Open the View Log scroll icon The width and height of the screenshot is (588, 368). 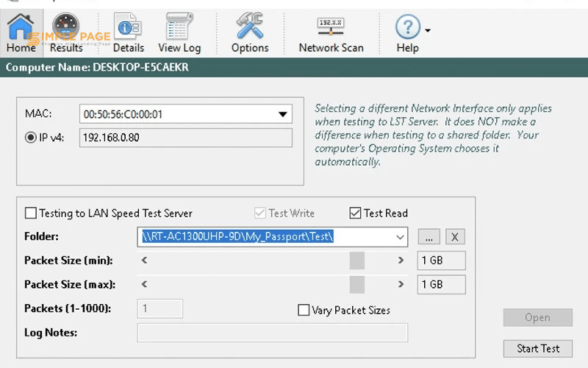point(179,33)
